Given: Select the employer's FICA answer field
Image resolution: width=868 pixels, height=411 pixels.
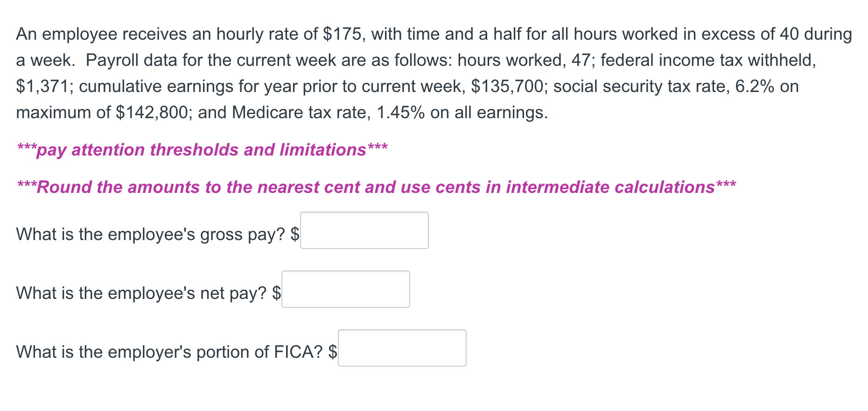Looking at the screenshot, I should (402, 348).
